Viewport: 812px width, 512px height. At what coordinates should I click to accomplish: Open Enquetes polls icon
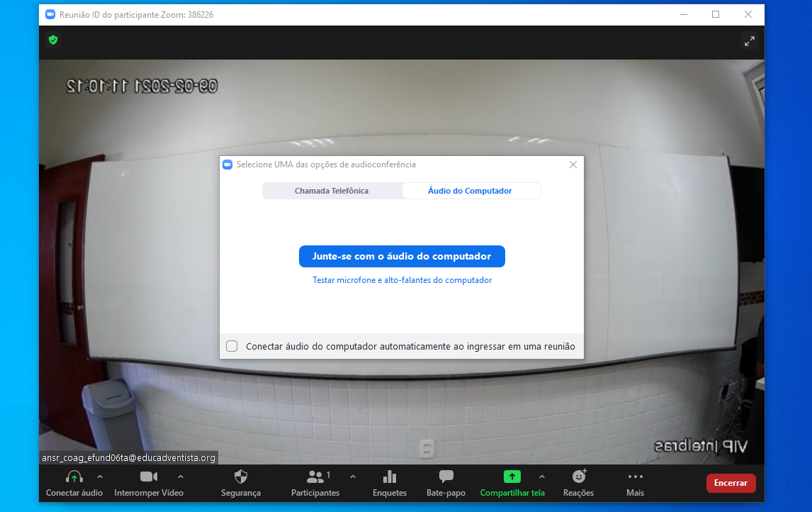pyautogui.click(x=390, y=477)
